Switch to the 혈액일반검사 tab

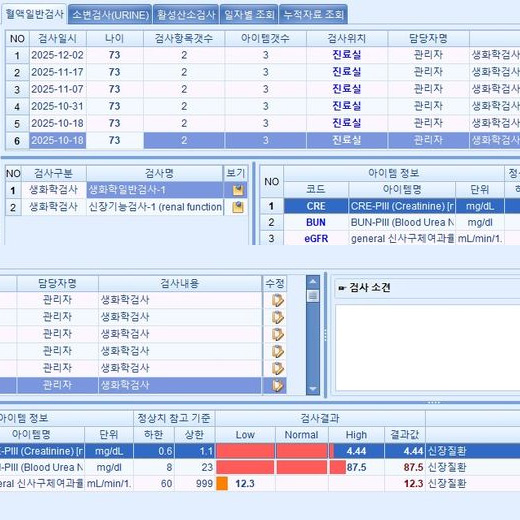34,14
